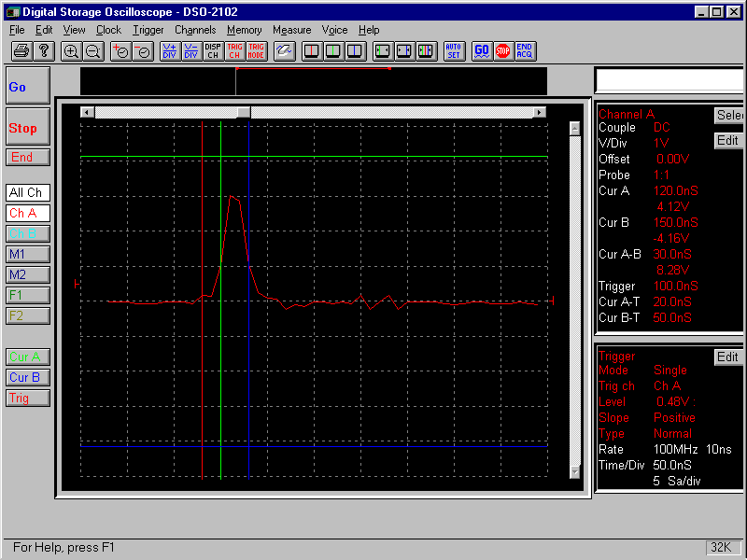Click right arrow of horizontal scrollbar
The width and height of the screenshot is (747, 560).
(539, 112)
